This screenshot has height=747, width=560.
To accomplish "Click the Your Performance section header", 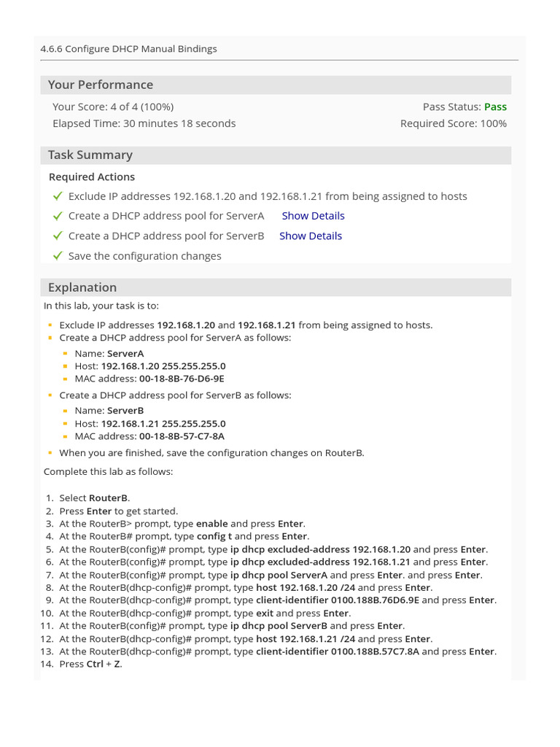I will 101,85.
